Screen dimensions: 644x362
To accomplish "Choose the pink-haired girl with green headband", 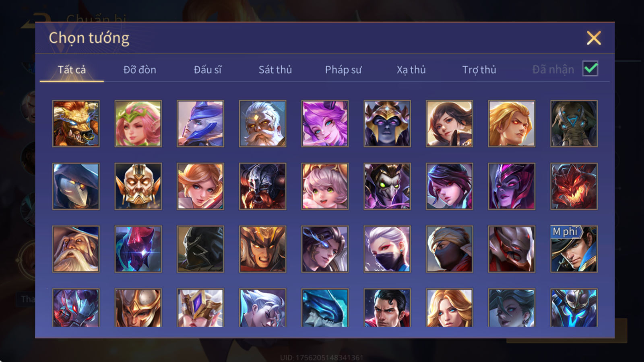I will 138,123.
